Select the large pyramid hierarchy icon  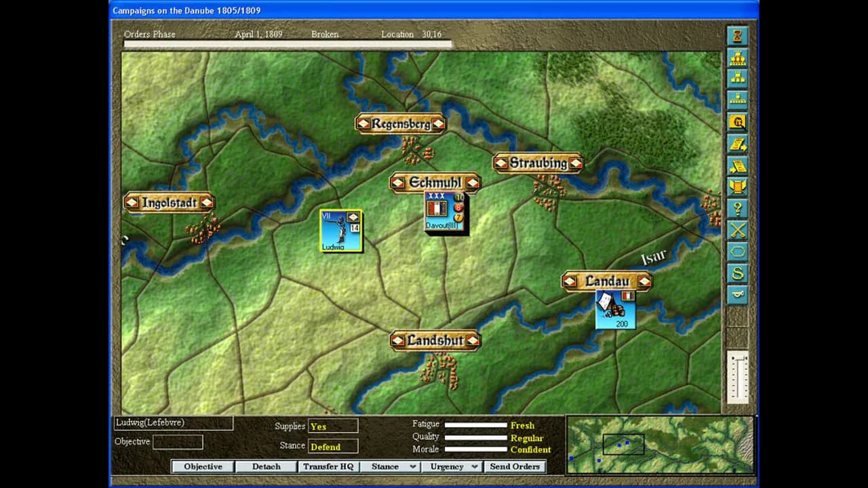737,57
